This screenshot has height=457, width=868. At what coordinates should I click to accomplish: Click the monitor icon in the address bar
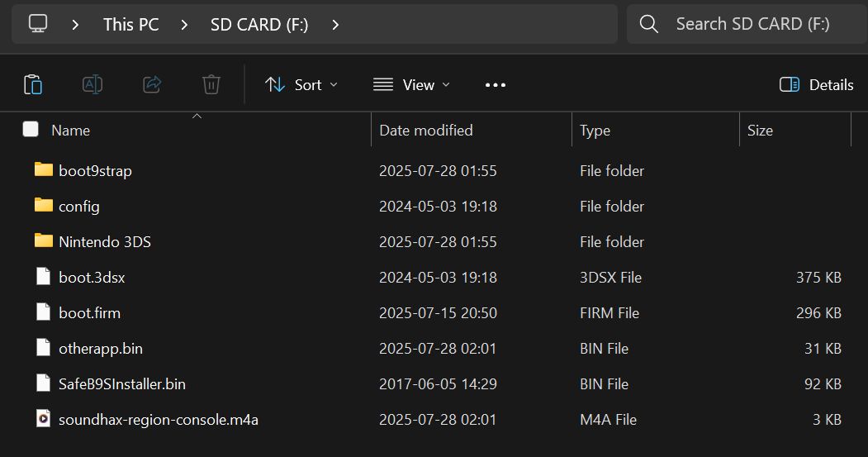[38, 24]
